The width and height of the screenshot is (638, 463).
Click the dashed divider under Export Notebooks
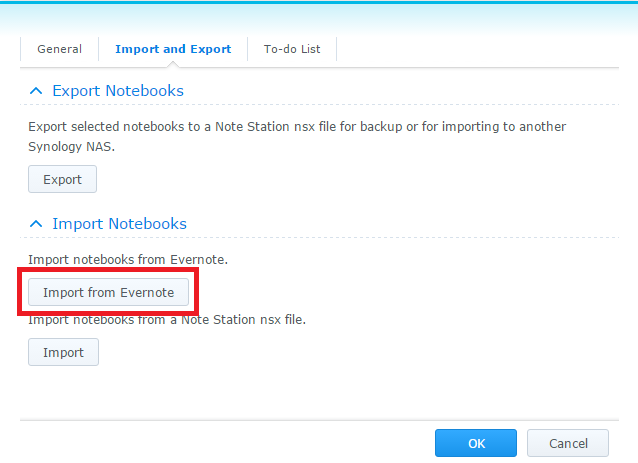coord(319,105)
